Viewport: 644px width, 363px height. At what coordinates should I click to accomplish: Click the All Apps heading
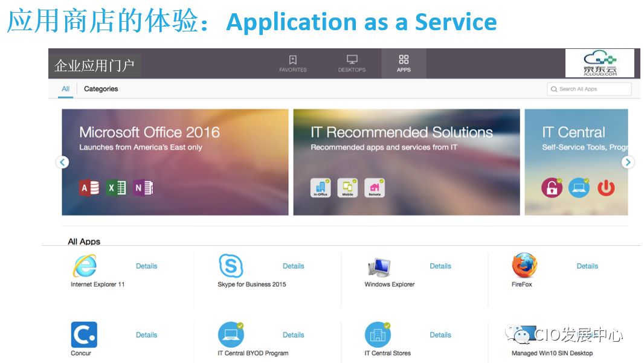click(x=84, y=242)
